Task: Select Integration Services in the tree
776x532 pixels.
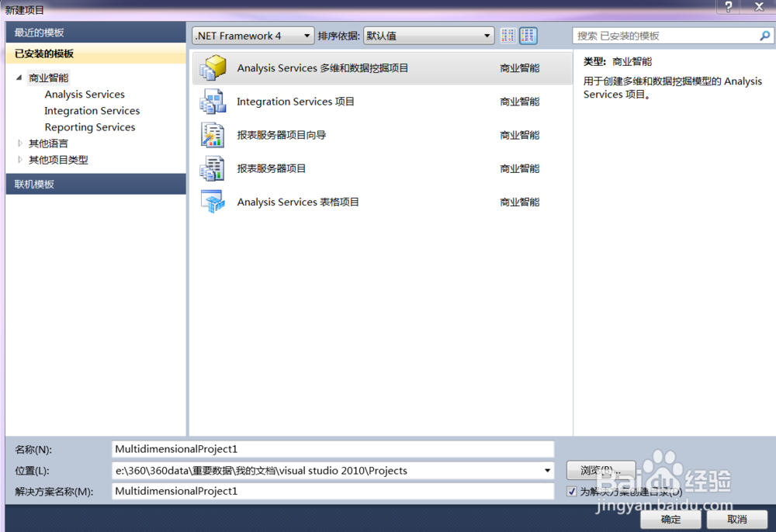Action: [92, 111]
